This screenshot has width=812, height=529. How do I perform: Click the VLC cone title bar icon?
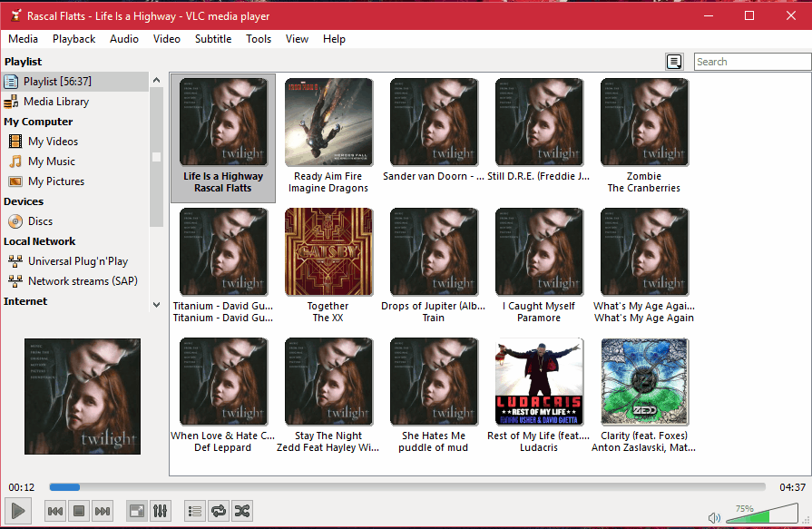tap(15, 15)
